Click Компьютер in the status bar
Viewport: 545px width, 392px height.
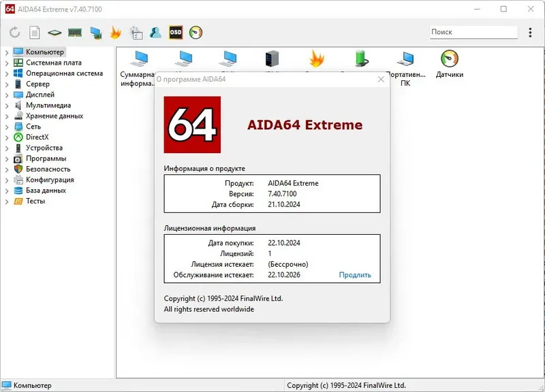[x=27, y=385]
